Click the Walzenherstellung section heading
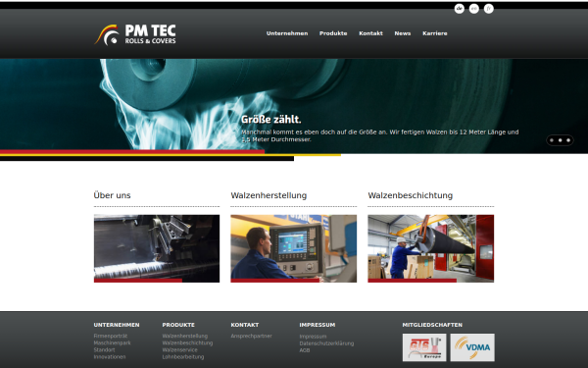588x368 pixels. [x=269, y=195]
